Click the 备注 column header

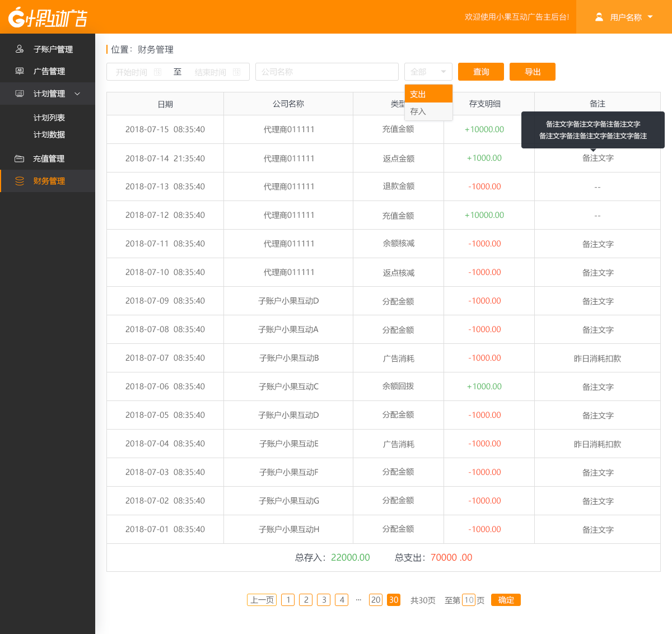(x=598, y=104)
